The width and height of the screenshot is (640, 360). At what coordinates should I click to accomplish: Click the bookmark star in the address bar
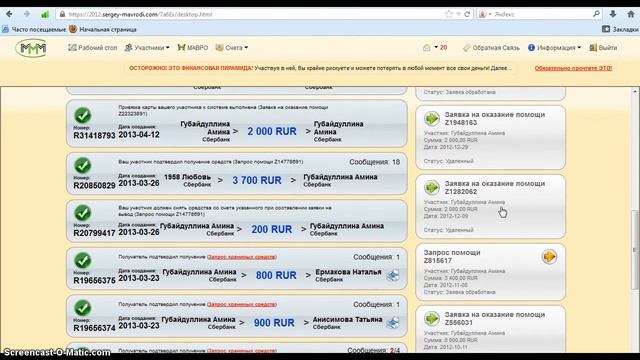click(449, 14)
